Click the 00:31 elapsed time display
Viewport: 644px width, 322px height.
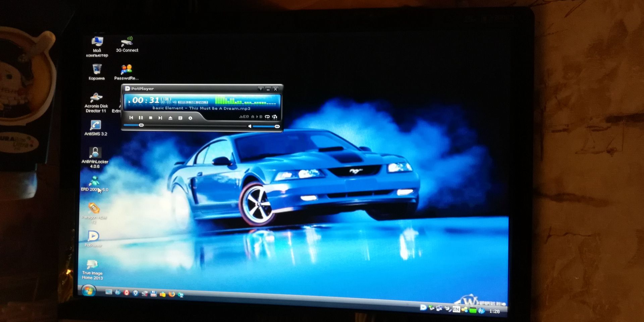coord(146,100)
